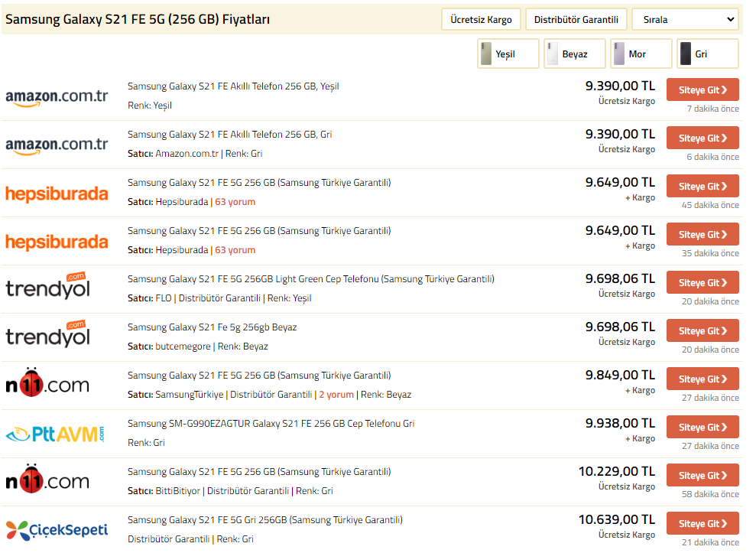Click Siteye Git for Hepsiburada 45 dakika offer

point(702,187)
